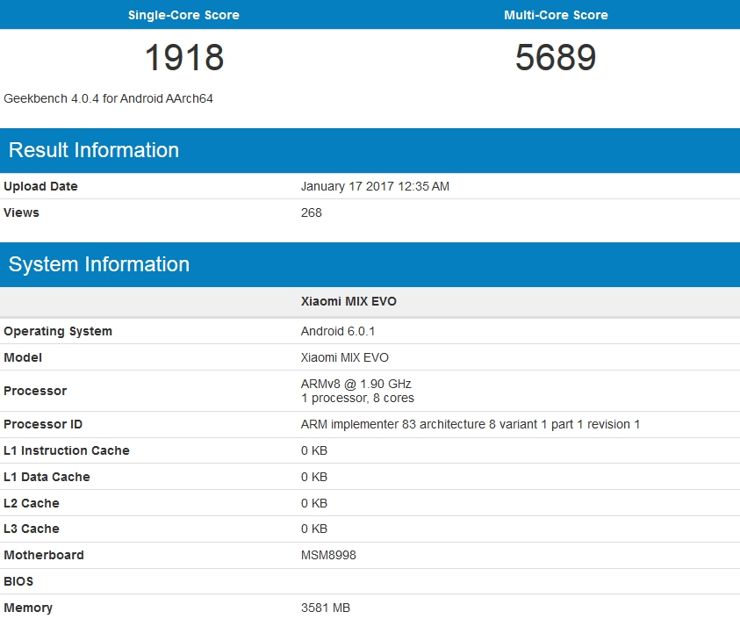Select the multi-core value 5689
This screenshot has height=619, width=740.
tap(555, 58)
